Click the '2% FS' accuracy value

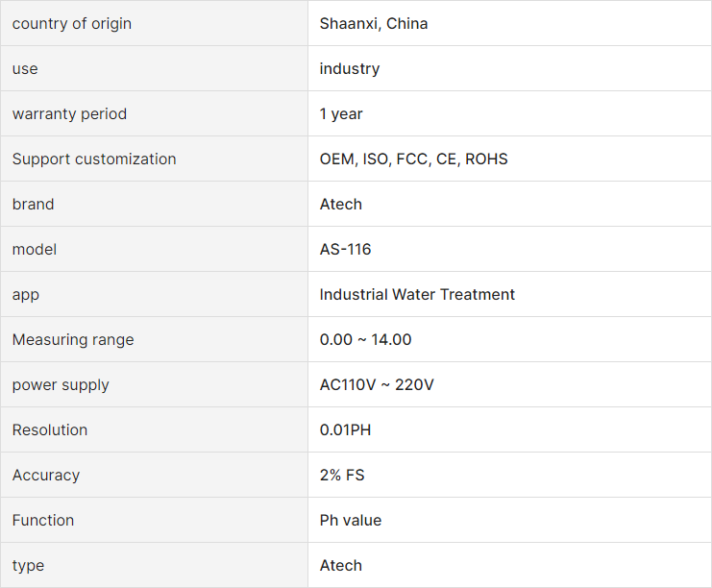(x=342, y=475)
